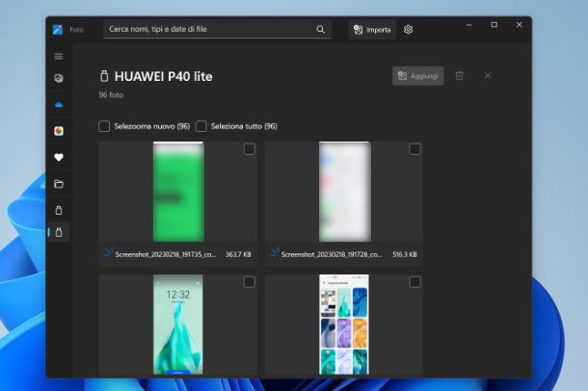Image resolution: width=588 pixels, height=391 pixels.
Task: Maximize the Foto window
Action: pos(494,25)
